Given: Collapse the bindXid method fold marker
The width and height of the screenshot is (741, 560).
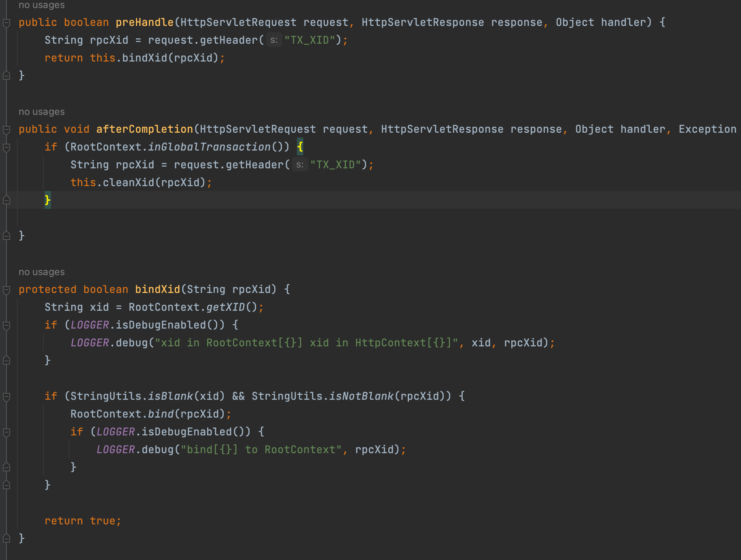Looking at the screenshot, I should coord(6,290).
